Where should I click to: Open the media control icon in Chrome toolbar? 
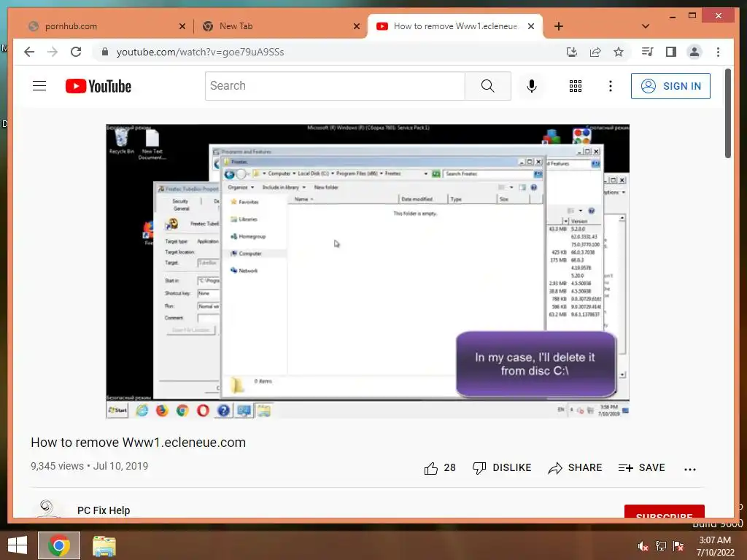coord(648,52)
